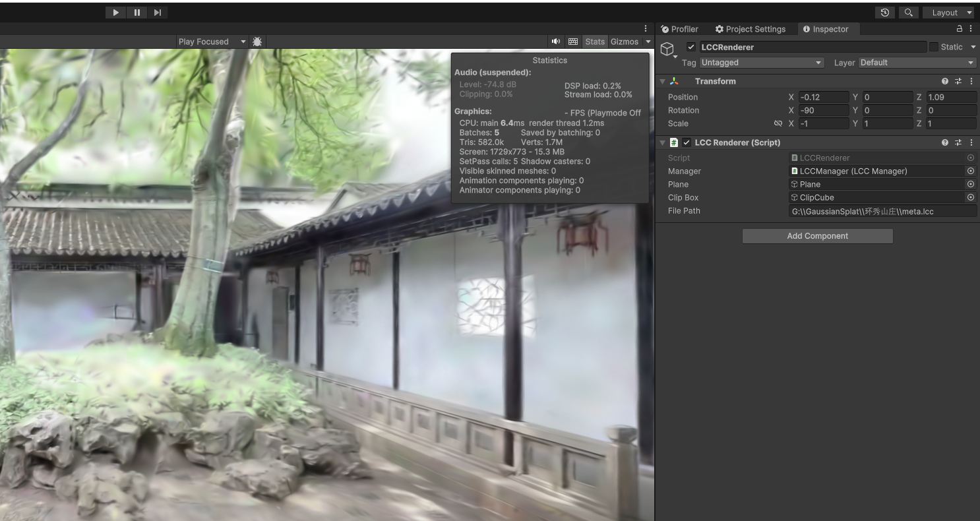The height and width of the screenshot is (521, 980).
Task: Click the Add Component button
Action: 818,236
